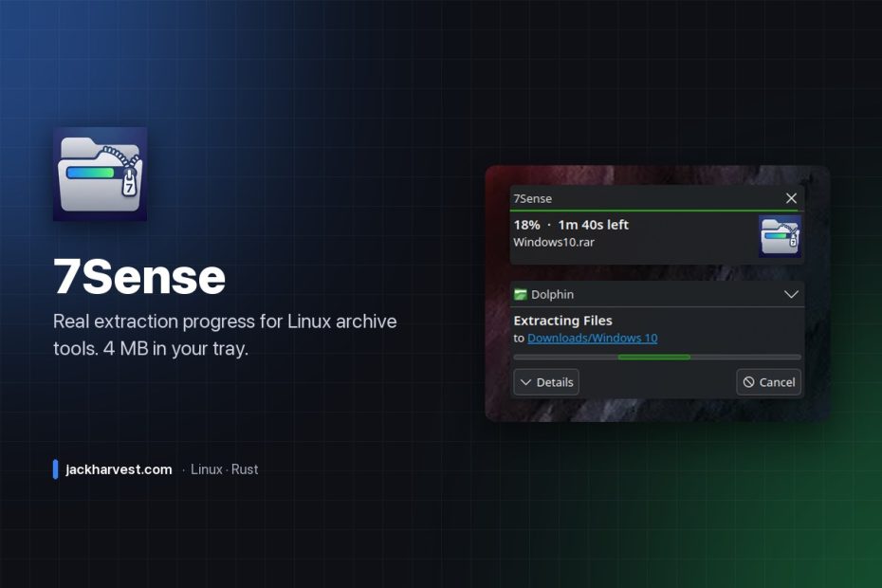The height and width of the screenshot is (588, 882).
Task: Click the "Windows10.rar" file name
Action: coord(554,242)
